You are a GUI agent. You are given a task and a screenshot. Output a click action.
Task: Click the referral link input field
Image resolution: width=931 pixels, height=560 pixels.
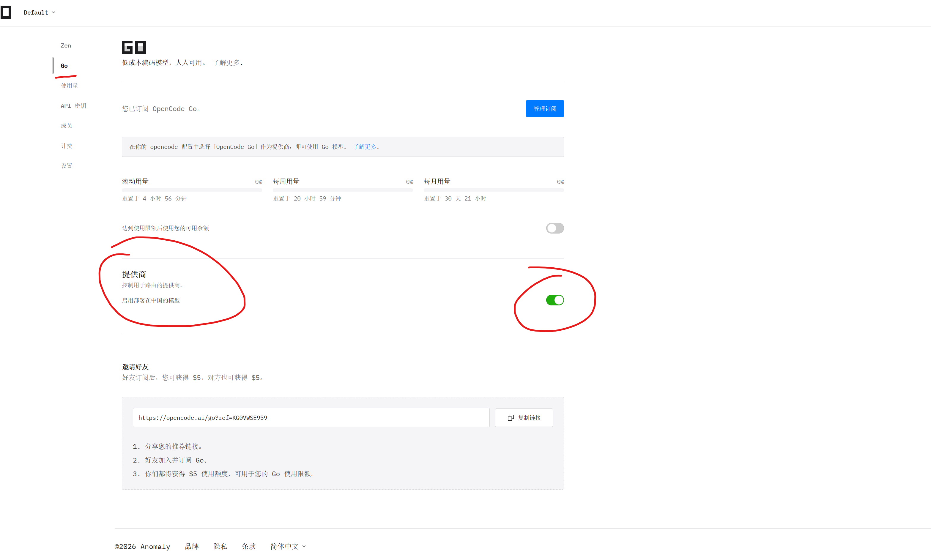tap(311, 418)
